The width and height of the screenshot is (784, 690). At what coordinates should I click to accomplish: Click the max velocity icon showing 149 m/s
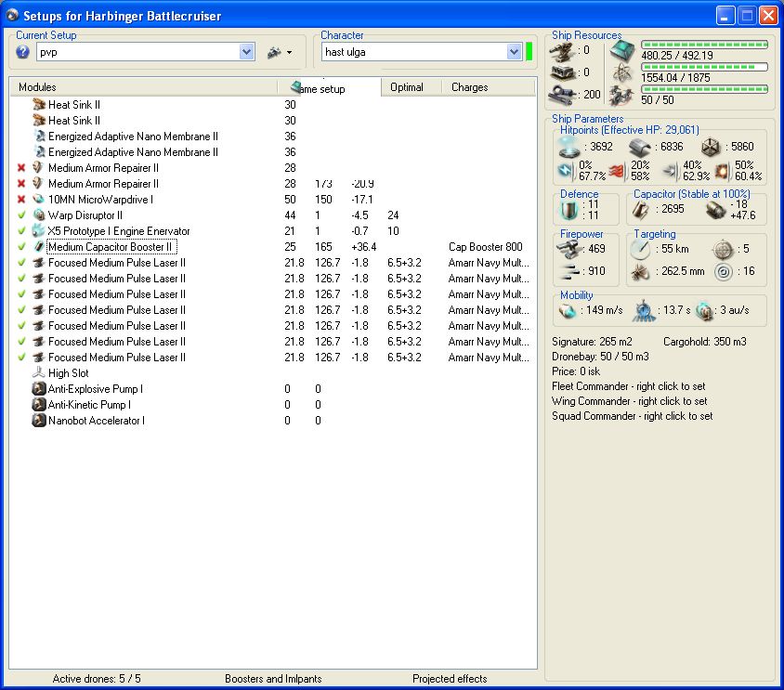pos(567,310)
